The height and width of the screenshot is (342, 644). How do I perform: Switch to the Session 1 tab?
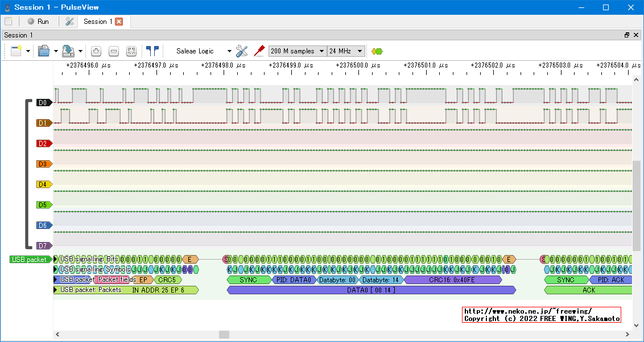tap(97, 22)
